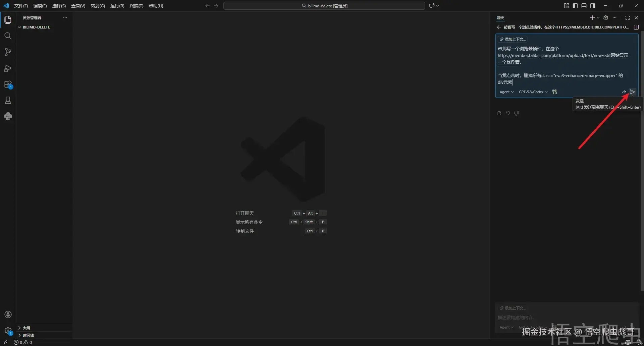Open the 转到(G) menu

98,6
